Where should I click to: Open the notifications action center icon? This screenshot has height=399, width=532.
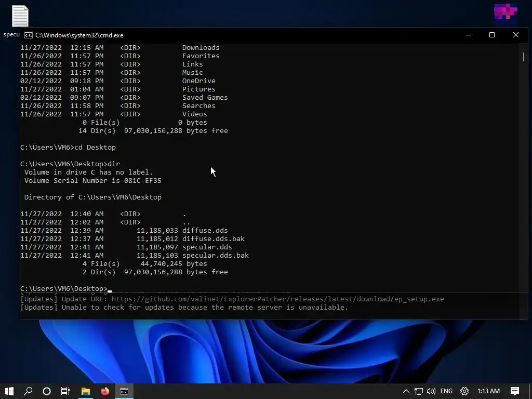pyautogui.click(x=515, y=391)
